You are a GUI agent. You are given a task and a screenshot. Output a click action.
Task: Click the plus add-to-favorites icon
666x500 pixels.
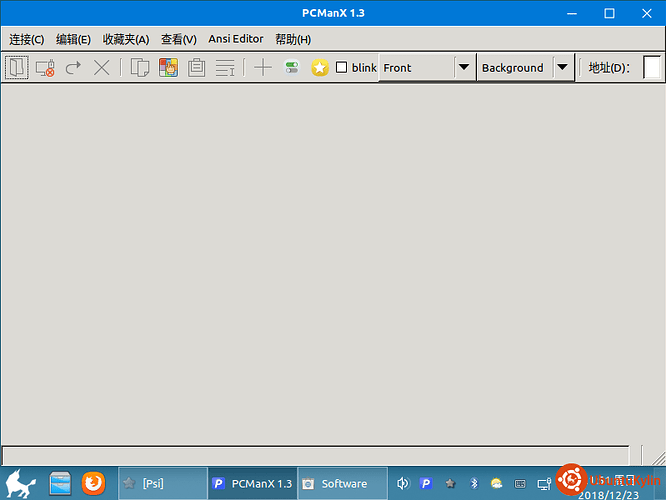pyautogui.click(x=263, y=68)
